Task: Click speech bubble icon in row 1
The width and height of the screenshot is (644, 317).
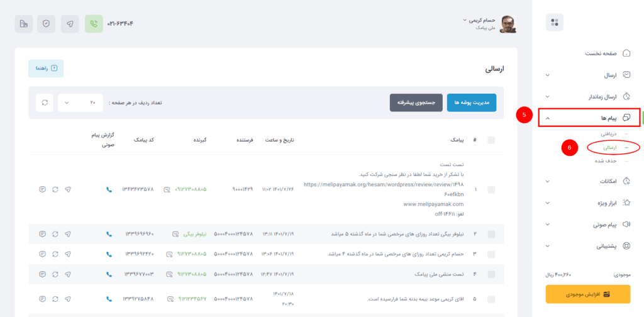Action: tap(42, 190)
